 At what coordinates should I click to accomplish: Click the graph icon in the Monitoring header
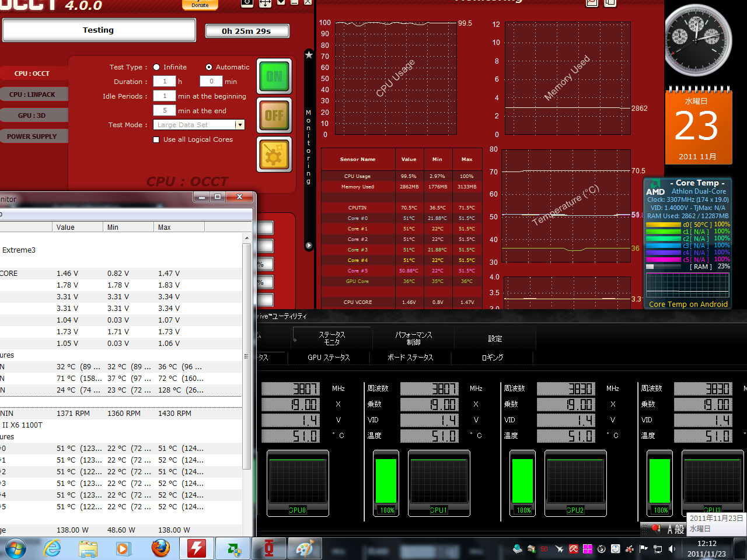point(592,3)
